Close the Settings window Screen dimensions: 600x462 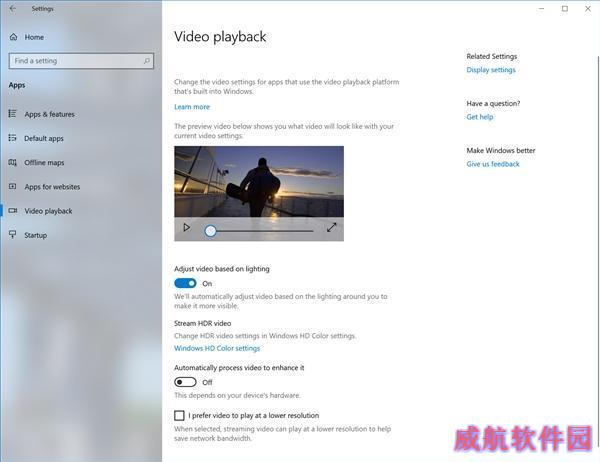point(588,8)
